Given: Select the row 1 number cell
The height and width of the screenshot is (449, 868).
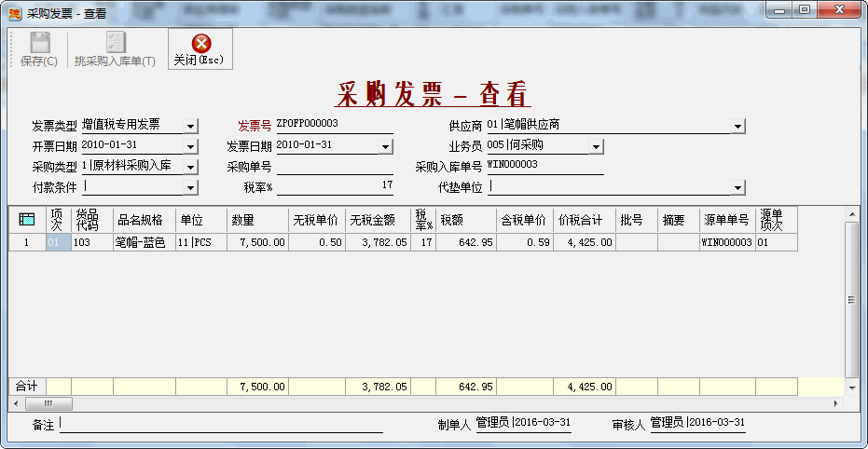Looking at the screenshot, I should click(27, 242).
